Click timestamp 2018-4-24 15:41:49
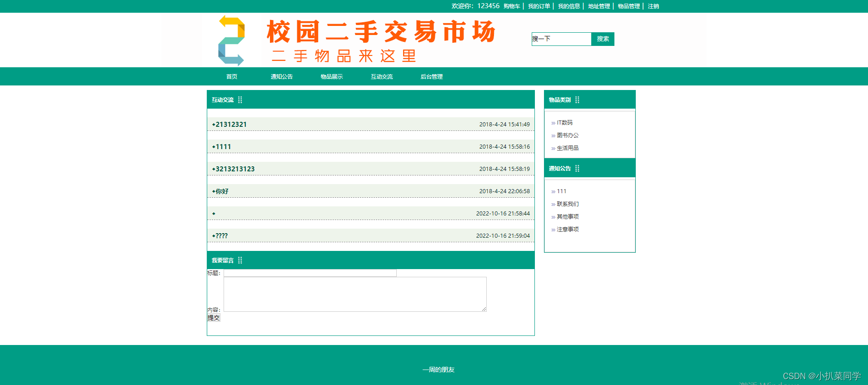This screenshot has height=385, width=868. click(504, 125)
